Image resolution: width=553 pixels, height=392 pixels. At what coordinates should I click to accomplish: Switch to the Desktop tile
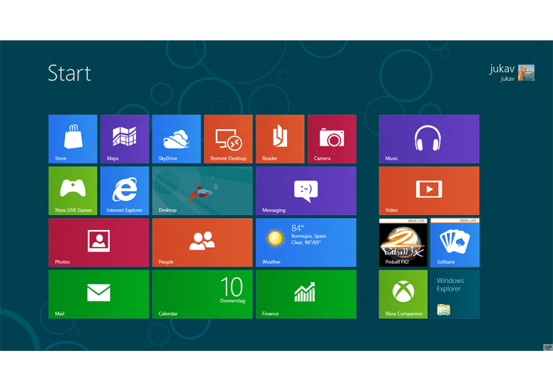tap(203, 190)
